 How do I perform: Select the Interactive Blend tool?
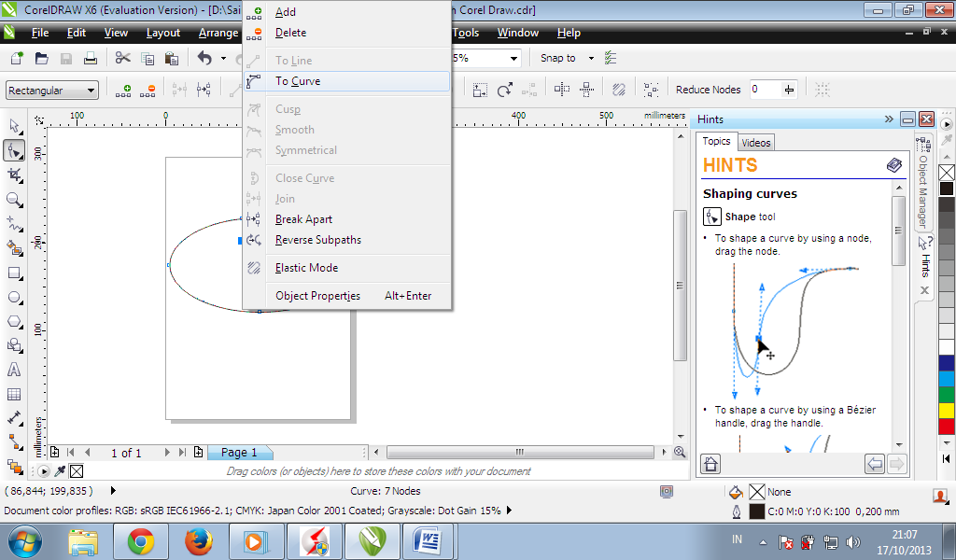coord(15,468)
